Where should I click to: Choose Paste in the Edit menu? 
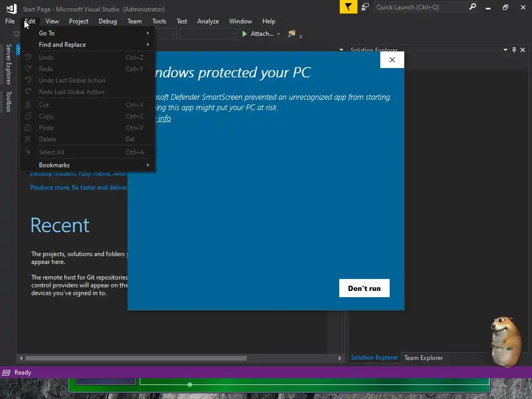click(87, 128)
